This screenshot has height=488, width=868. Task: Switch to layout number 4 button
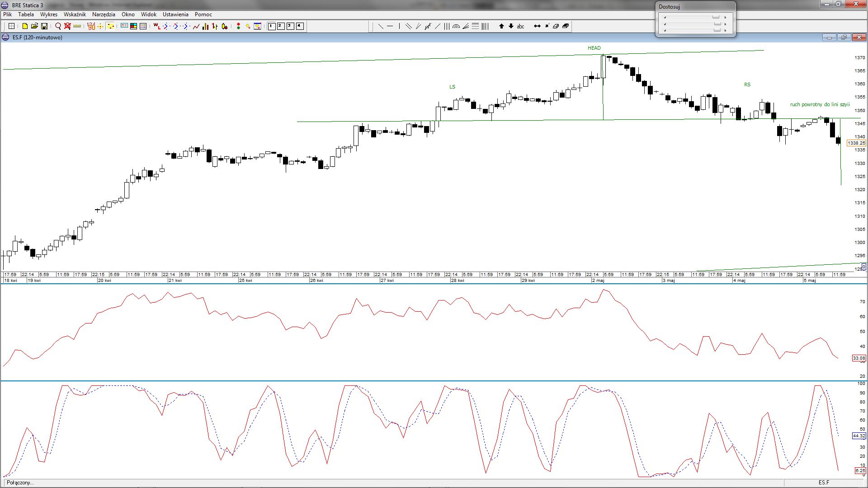click(300, 26)
